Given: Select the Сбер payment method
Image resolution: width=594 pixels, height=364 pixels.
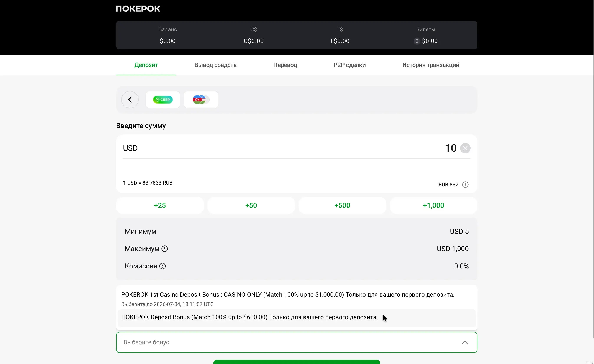Looking at the screenshot, I should (163, 100).
